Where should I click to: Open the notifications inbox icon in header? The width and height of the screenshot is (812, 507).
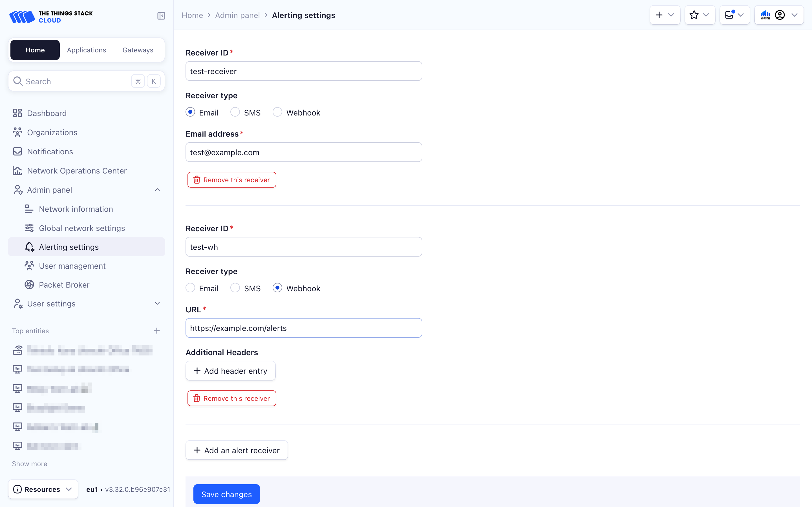731,15
